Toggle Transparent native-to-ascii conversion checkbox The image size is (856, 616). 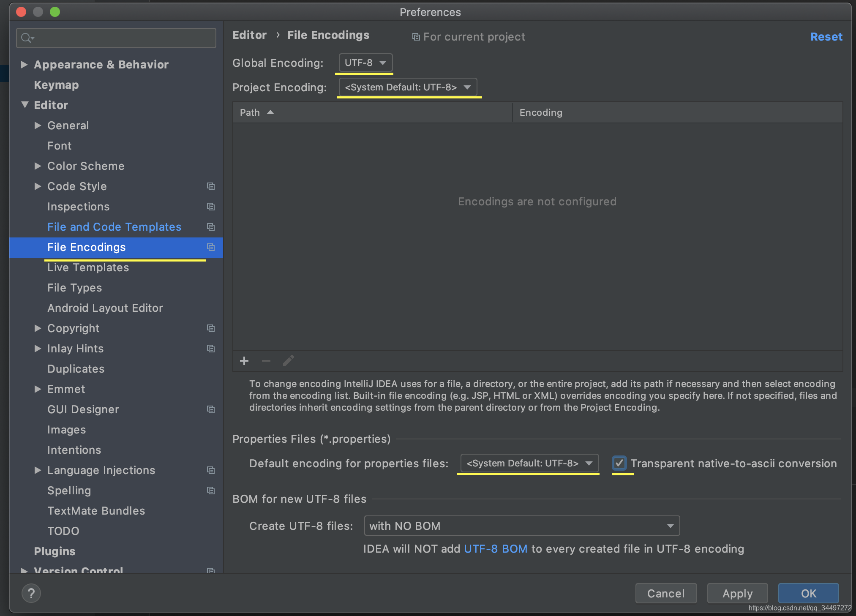619,463
